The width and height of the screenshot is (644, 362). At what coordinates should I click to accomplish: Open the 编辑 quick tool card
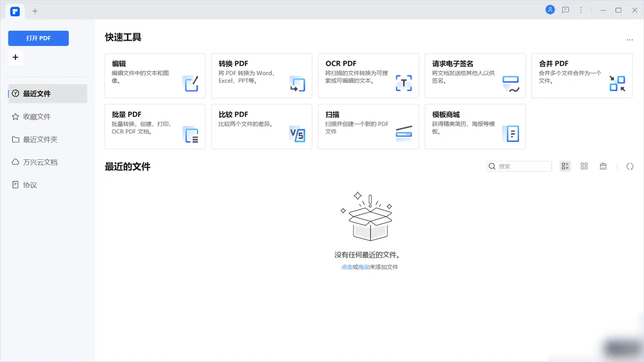click(x=155, y=76)
